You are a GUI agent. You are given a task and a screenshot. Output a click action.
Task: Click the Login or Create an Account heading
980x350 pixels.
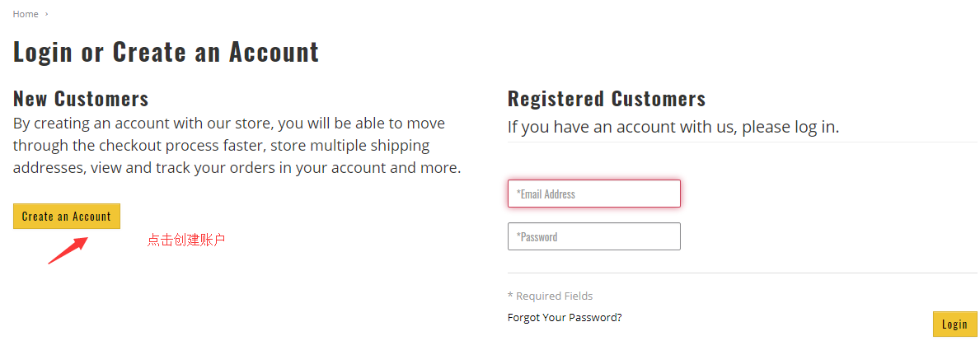pyautogui.click(x=166, y=52)
